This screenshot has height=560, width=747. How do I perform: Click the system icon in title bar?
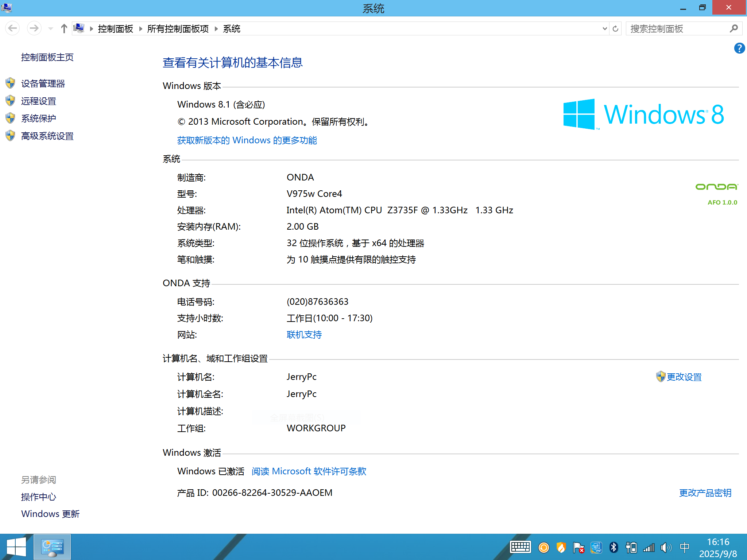[7, 7]
